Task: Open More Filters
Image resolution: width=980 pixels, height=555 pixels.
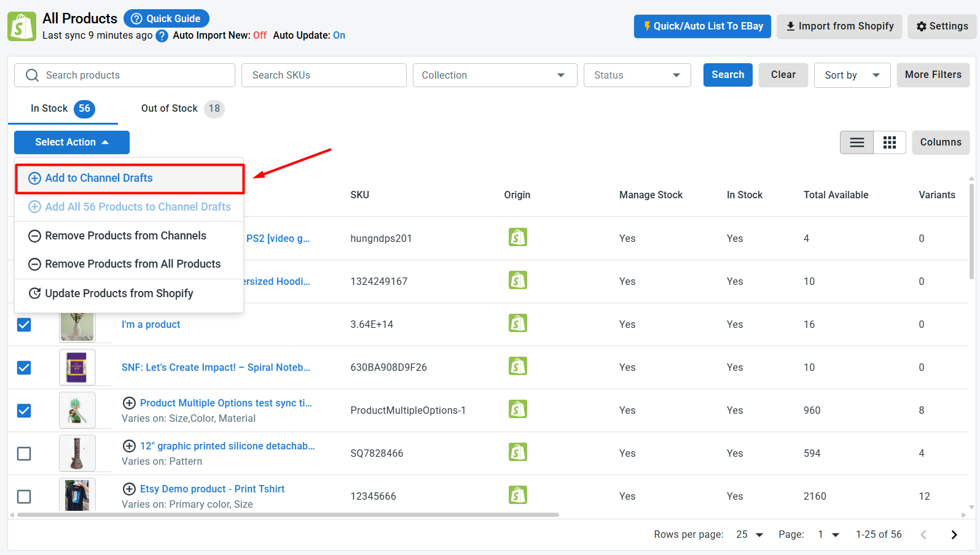Action: (933, 75)
